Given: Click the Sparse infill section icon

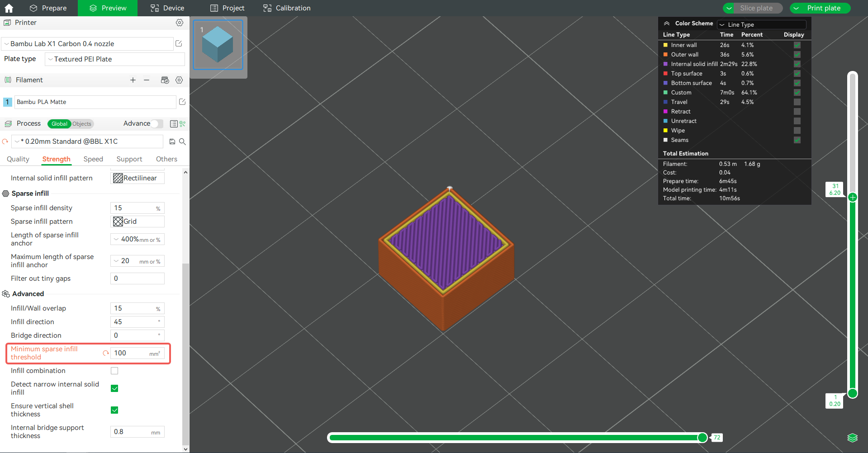Looking at the screenshot, I should click(x=6, y=193).
